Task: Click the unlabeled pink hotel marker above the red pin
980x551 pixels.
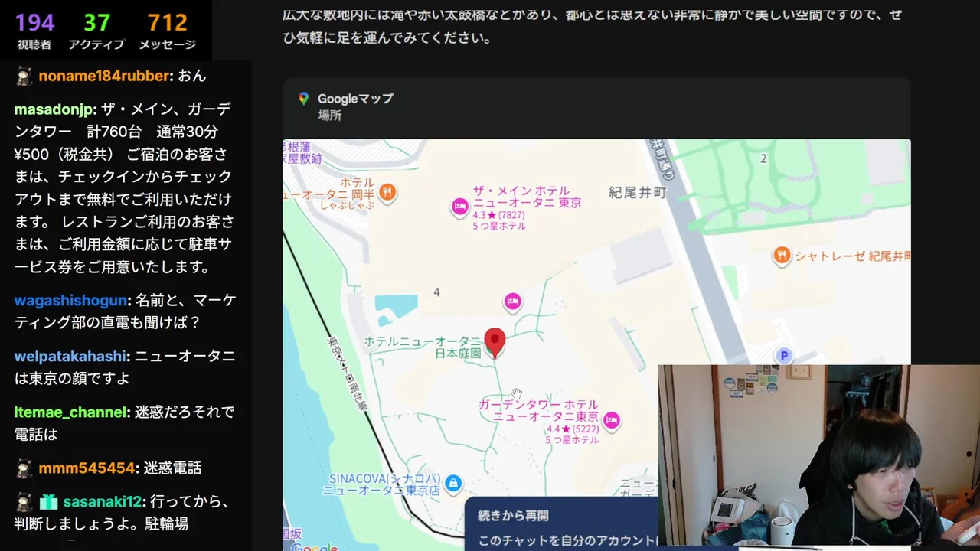Action: point(513,302)
